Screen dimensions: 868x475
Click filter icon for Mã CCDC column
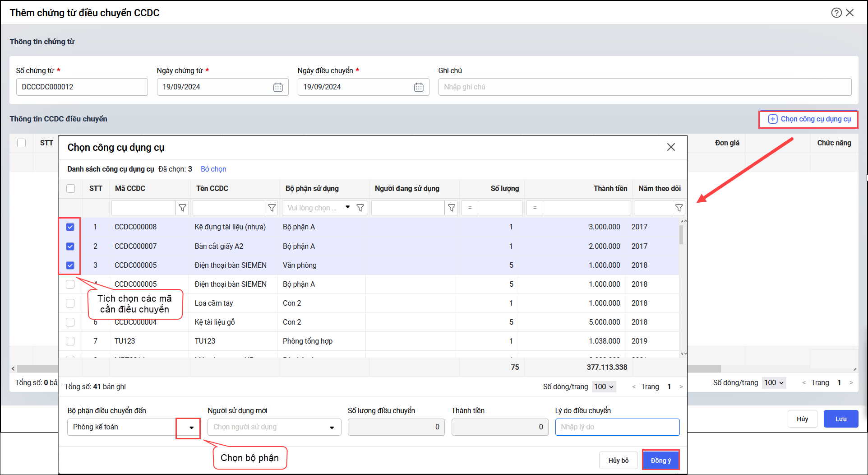pyautogui.click(x=182, y=208)
